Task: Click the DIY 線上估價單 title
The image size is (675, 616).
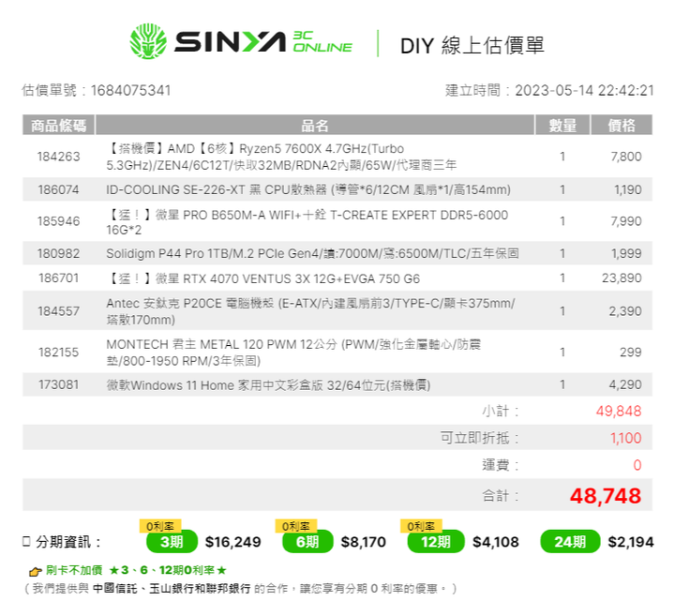Action: (472, 45)
